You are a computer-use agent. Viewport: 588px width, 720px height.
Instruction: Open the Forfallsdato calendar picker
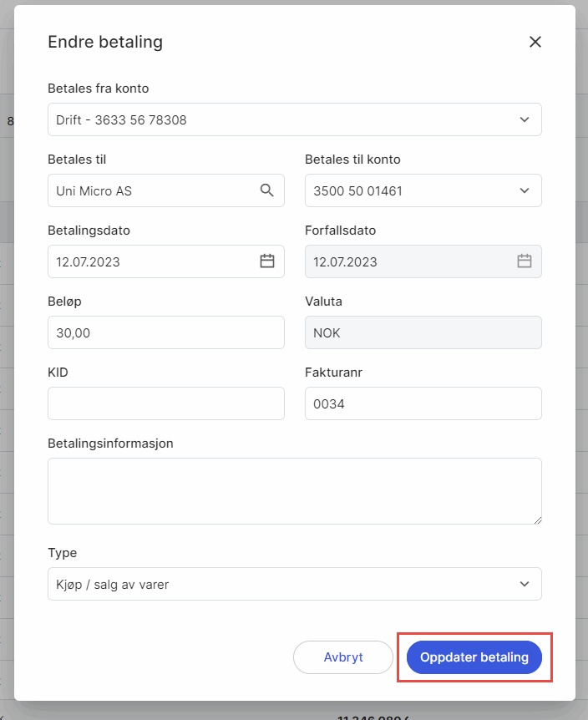point(524,261)
